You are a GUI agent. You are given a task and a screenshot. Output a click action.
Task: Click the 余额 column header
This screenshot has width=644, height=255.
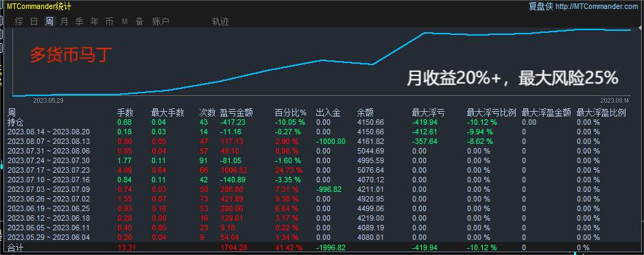coord(366,113)
